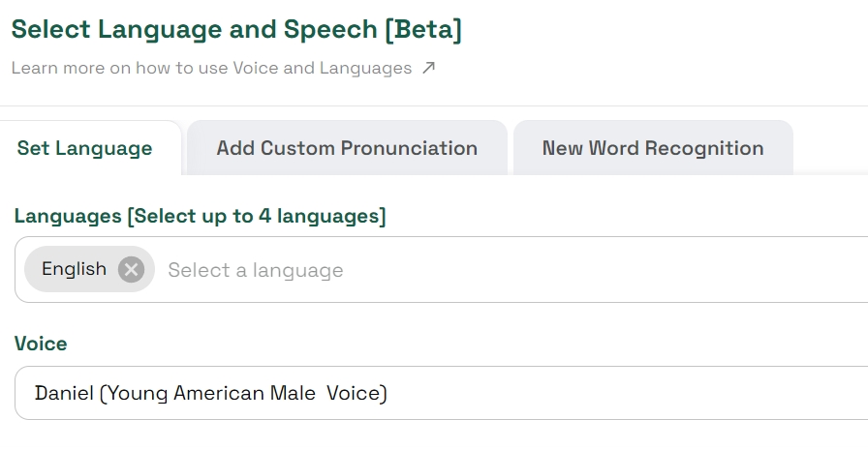Click the Select a language placeholder text
This screenshot has height=450, width=868.
(256, 270)
